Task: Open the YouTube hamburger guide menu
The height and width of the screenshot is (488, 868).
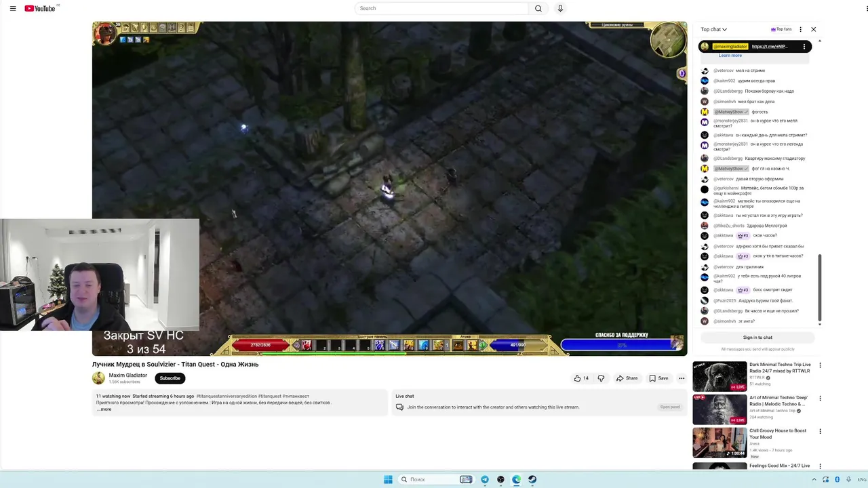Action: [x=13, y=8]
